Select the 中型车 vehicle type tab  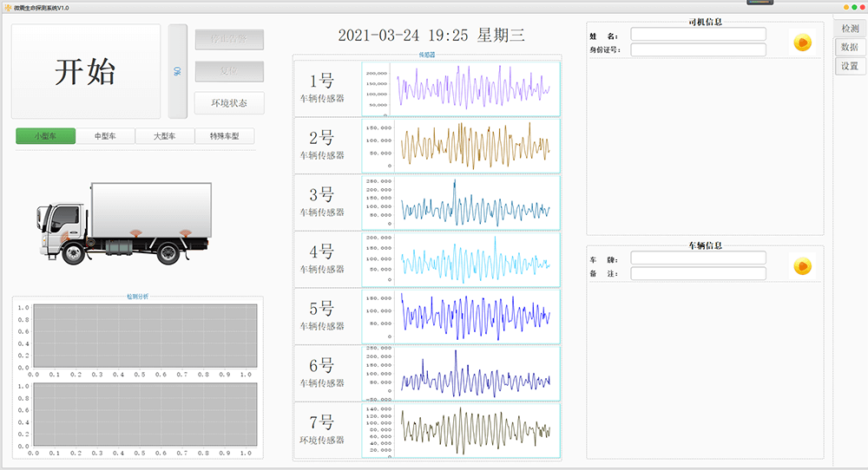tap(105, 136)
